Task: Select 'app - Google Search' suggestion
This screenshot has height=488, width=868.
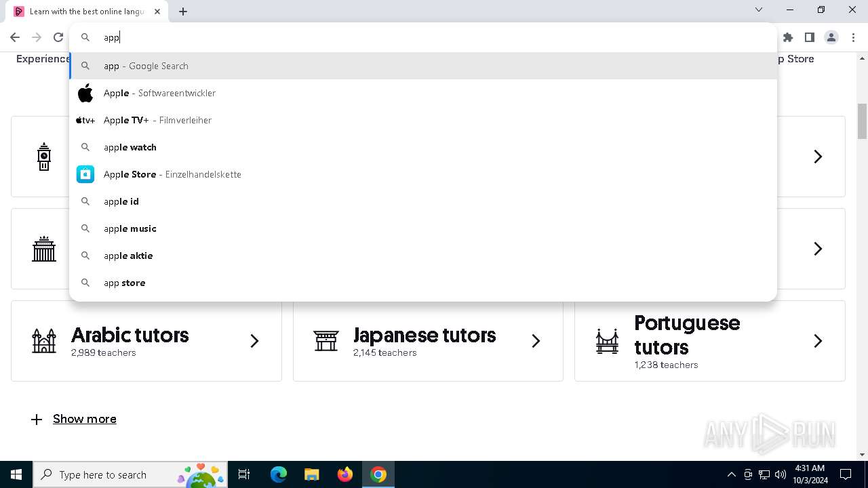Action: pos(423,66)
